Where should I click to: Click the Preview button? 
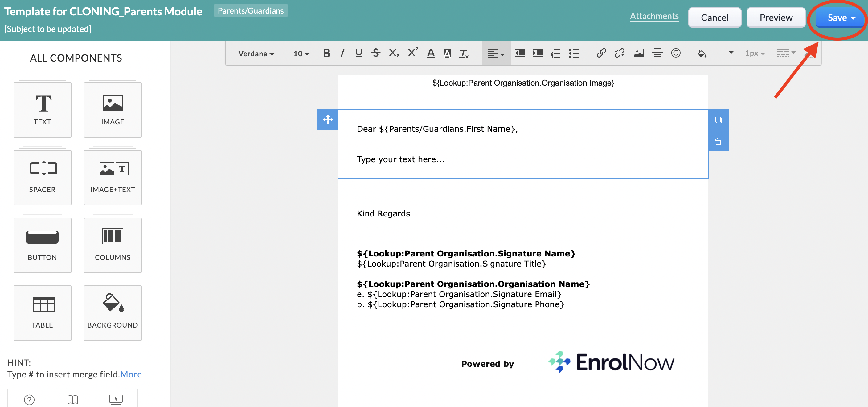click(776, 18)
